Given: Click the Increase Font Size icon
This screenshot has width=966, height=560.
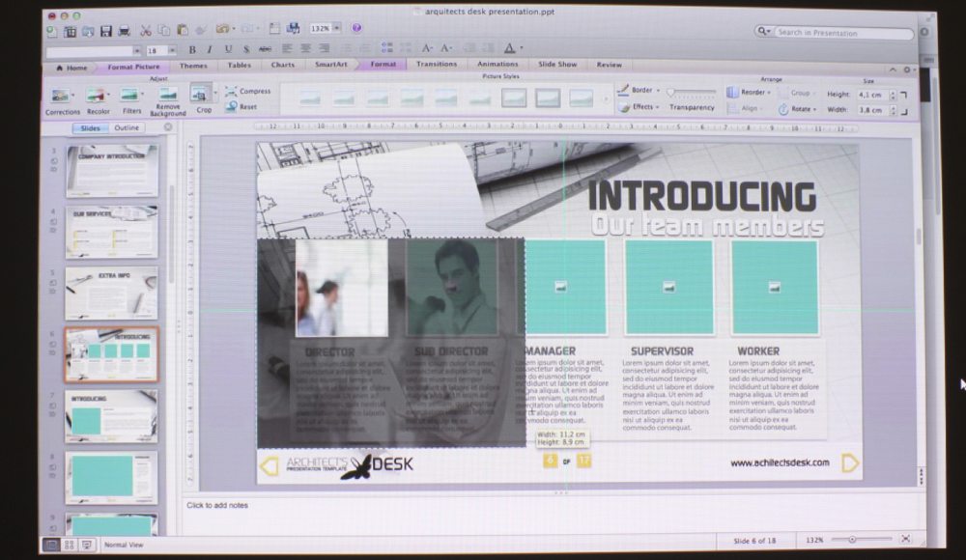Looking at the screenshot, I should 427,48.
